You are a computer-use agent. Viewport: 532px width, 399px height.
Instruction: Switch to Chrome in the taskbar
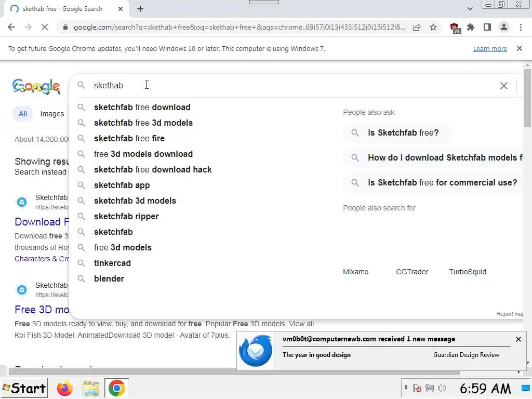click(x=116, y=388)
